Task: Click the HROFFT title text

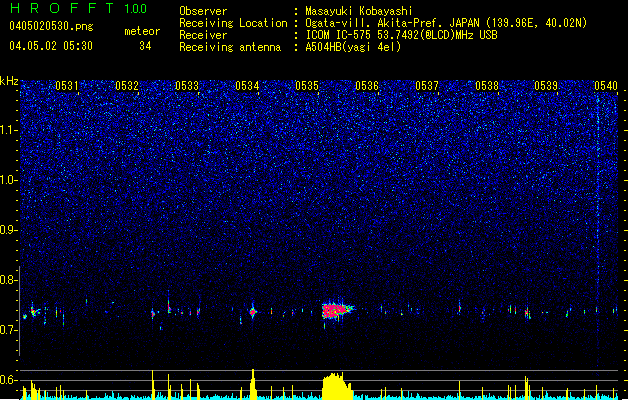Action: coord(62,8)
